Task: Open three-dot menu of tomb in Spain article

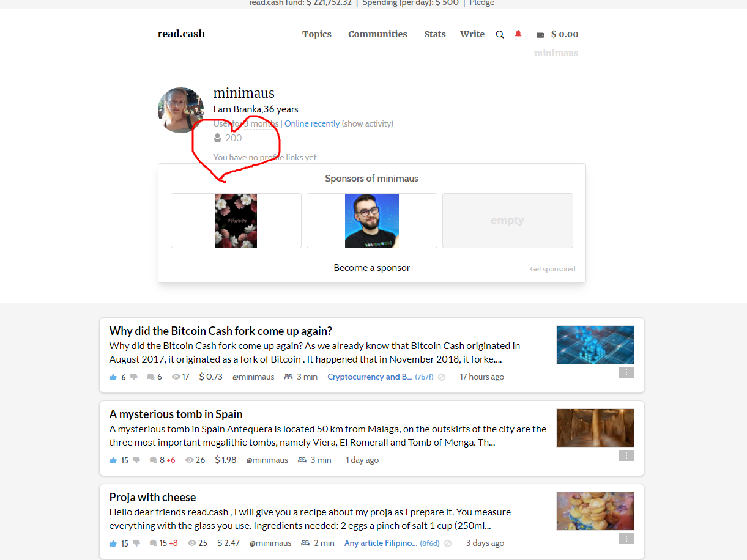Action: point(626,455)
